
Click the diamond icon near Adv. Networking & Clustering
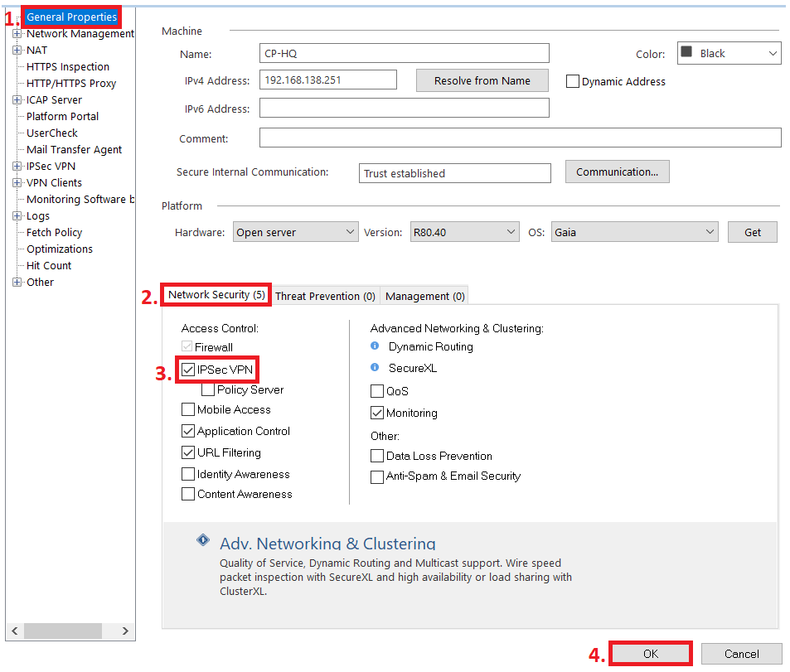click(202, 539)
